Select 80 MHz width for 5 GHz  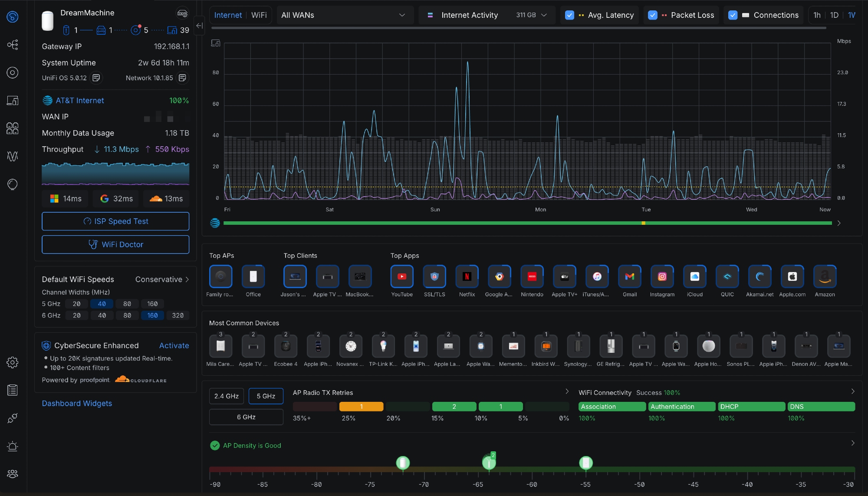coord(127,304)
